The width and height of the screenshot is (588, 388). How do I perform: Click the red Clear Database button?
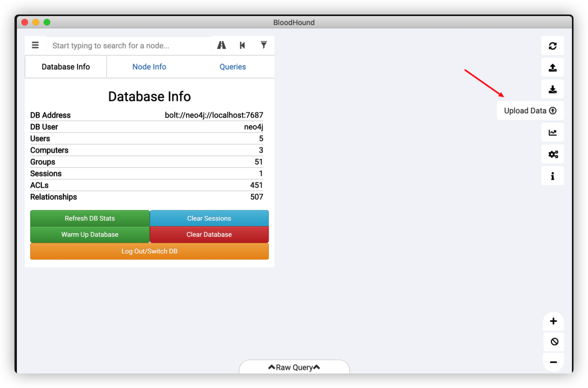coord(209,235)
